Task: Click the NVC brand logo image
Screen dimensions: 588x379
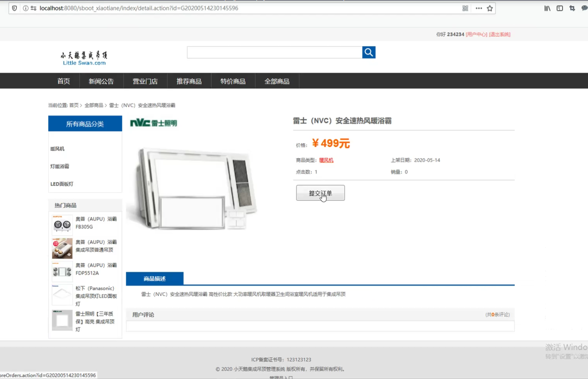Action: click(x=154, y=123)
